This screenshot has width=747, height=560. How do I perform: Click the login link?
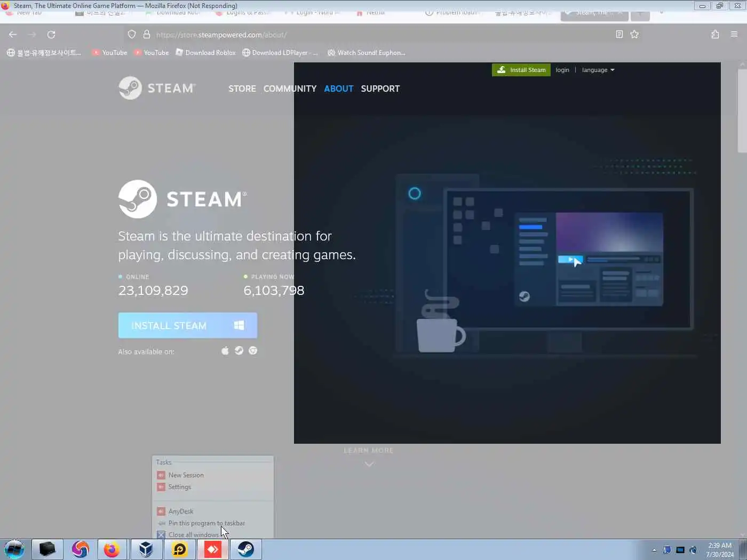[562, 70]
